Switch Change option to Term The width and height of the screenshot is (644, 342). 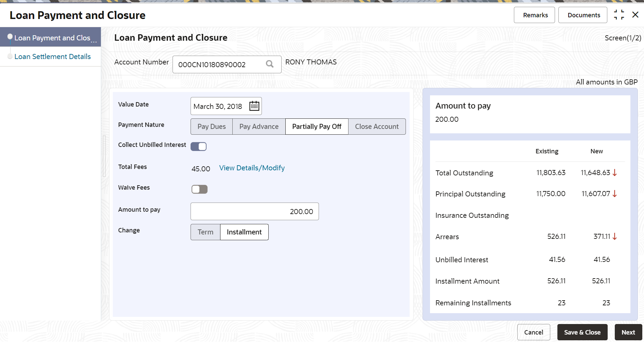tap(205, 232)
